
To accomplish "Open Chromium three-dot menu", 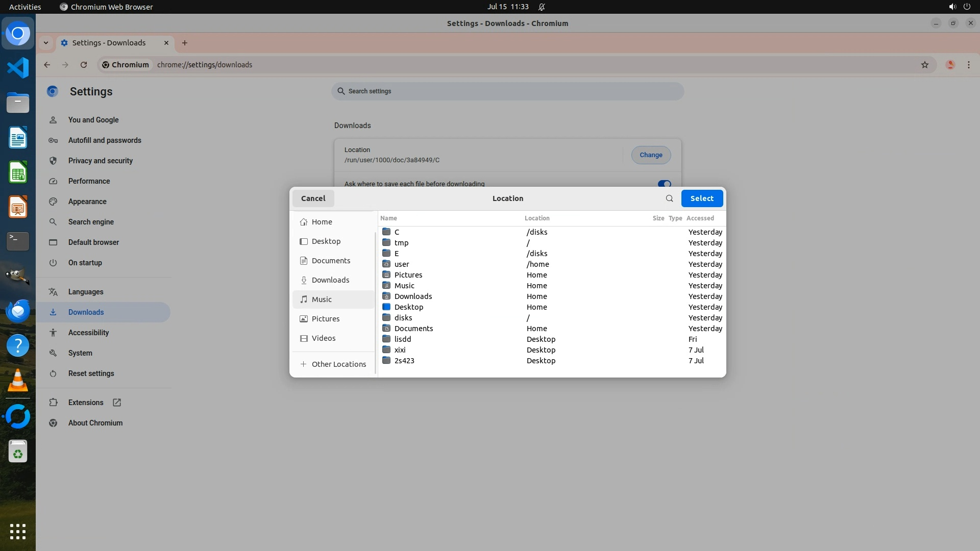I will (x=968, y=65).
